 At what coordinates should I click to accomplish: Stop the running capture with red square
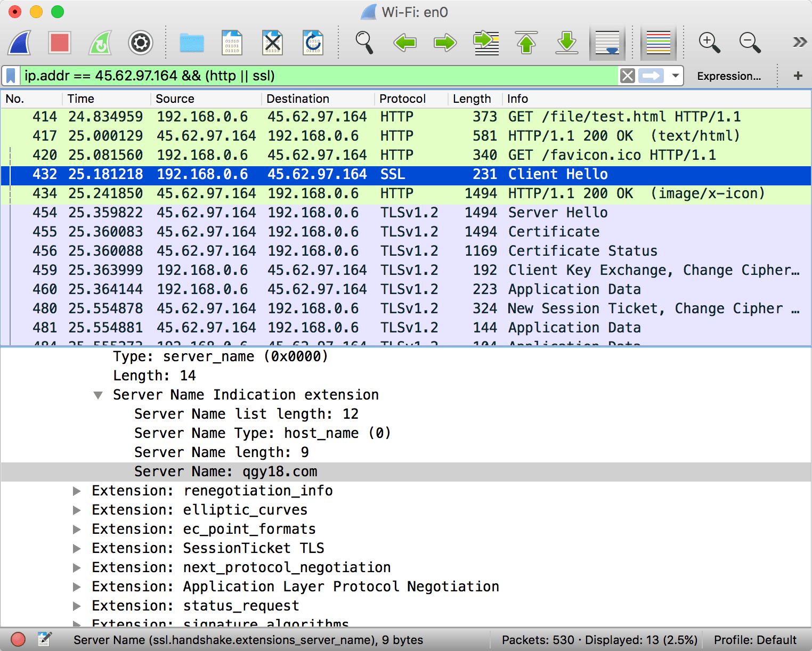[x=60, y=43]
